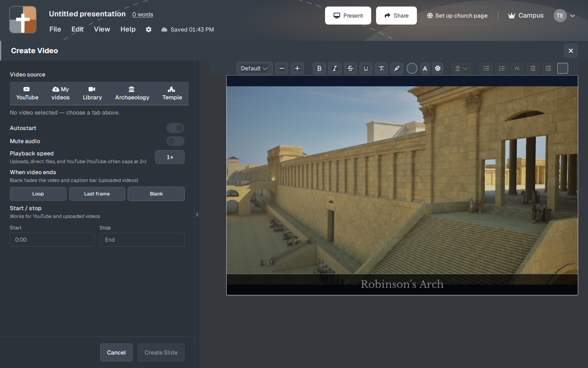588x368 pixels.
Task: Expand the TE account menu
Action: coord(565,16)
